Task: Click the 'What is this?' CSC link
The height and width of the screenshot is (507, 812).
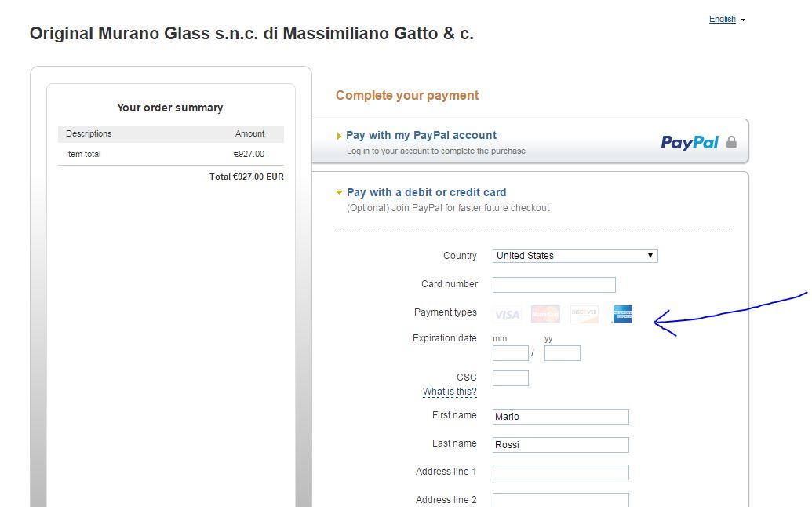Action: click(x=450, y=392)
